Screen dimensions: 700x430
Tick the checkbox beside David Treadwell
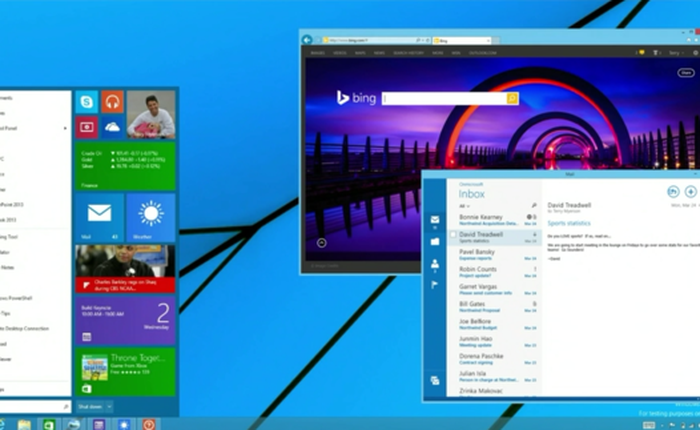click(x=453, y=234)
